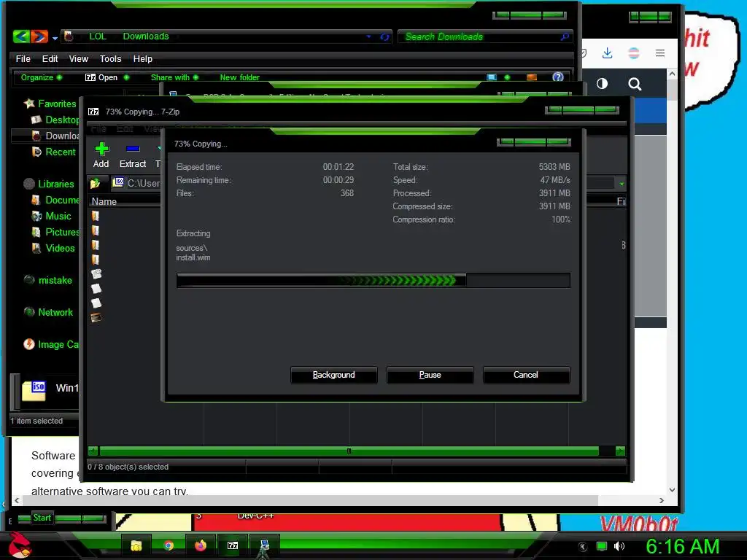
Task: Click the ISO icon in 7-Zip path bar
Action: [119, 182]
